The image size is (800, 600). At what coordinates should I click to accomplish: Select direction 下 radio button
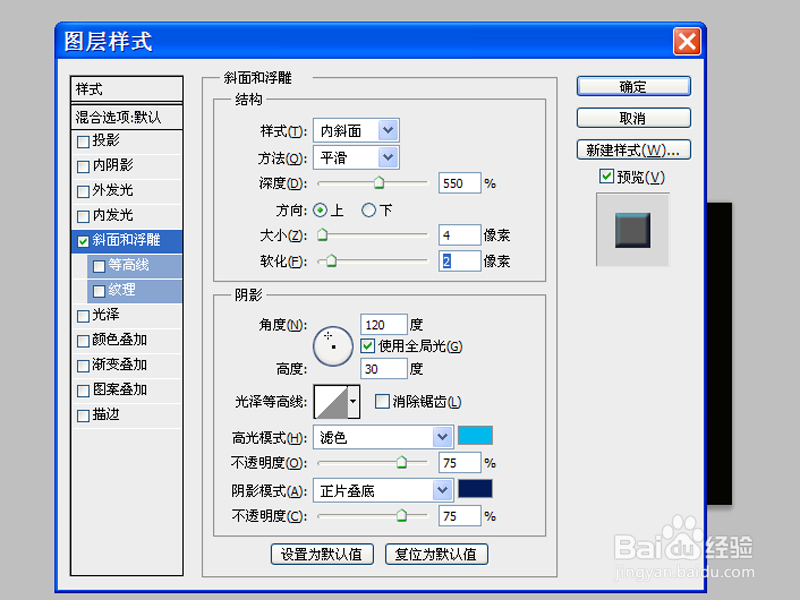368,210
